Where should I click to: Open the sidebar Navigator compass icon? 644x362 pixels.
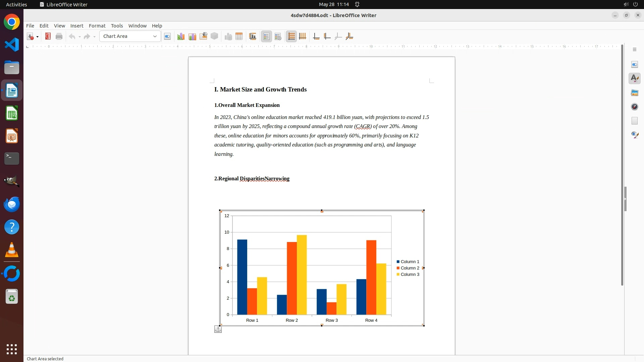pyautogui.click(x=634, y=107)
